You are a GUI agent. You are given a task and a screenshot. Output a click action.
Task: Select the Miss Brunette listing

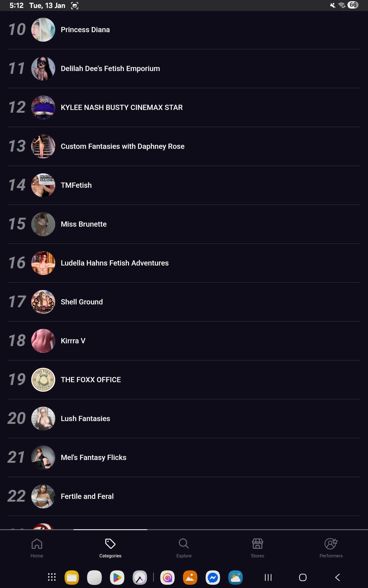click(x=84, y=224)
